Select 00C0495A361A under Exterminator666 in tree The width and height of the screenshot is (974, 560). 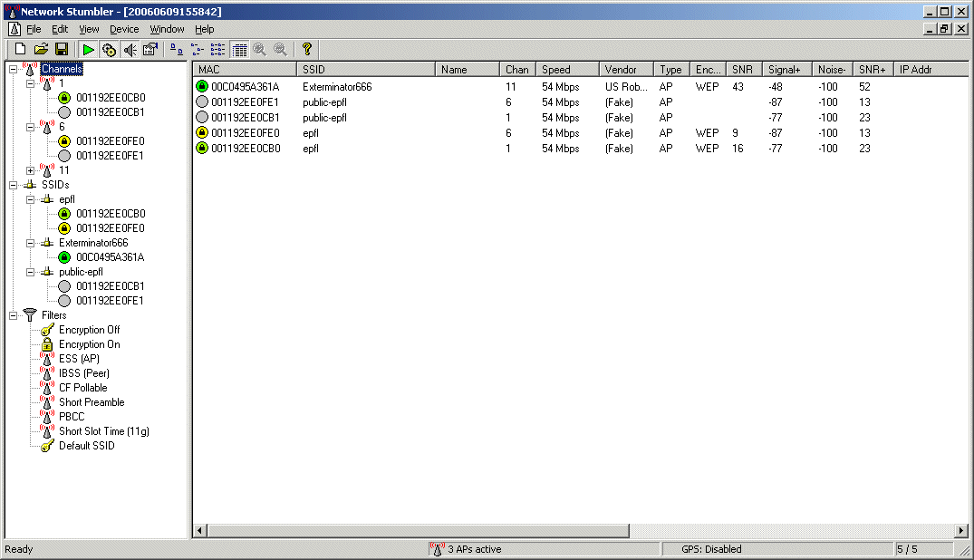click(x=110, y=257)
